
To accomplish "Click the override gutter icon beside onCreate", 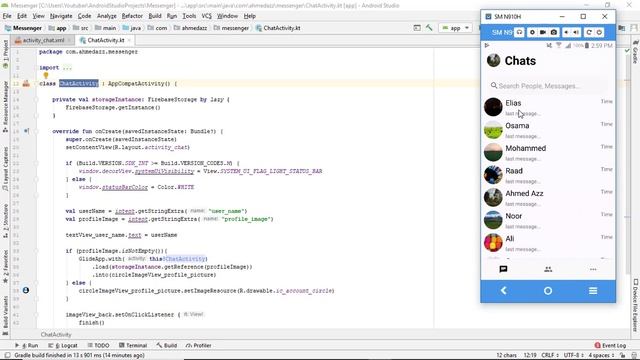I will [x=26, y=131].
